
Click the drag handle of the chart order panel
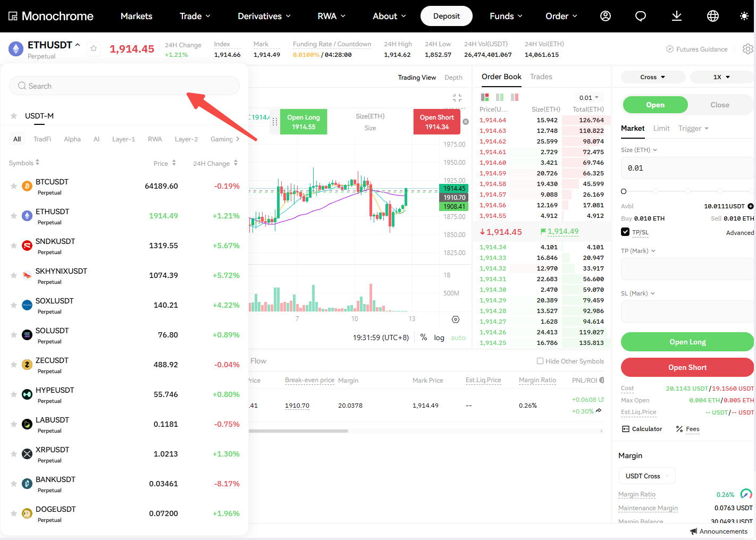pos(275,122)
